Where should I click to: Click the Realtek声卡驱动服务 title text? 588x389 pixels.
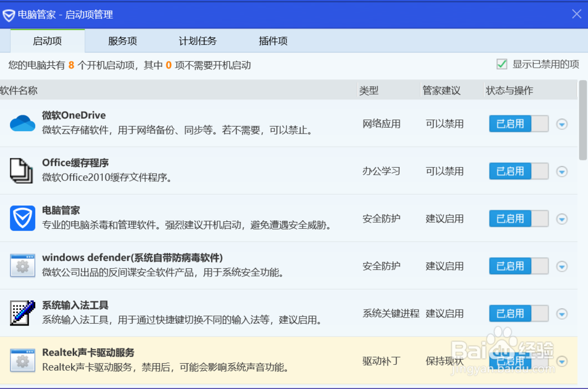point(88,352)
